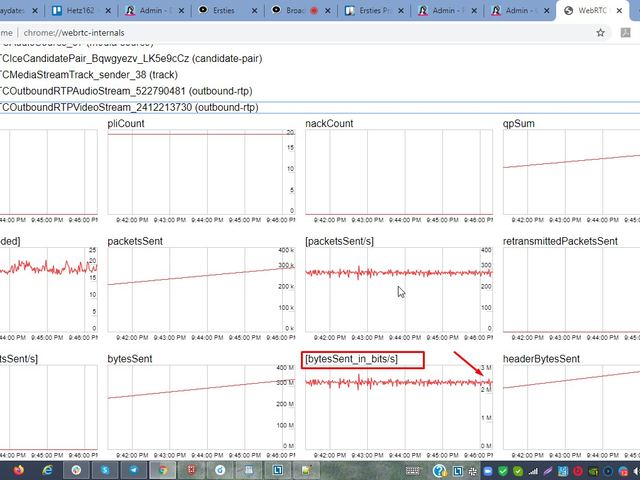Bookmark this page with the star icon
The image size is (640, 480).
click(600, 33)
